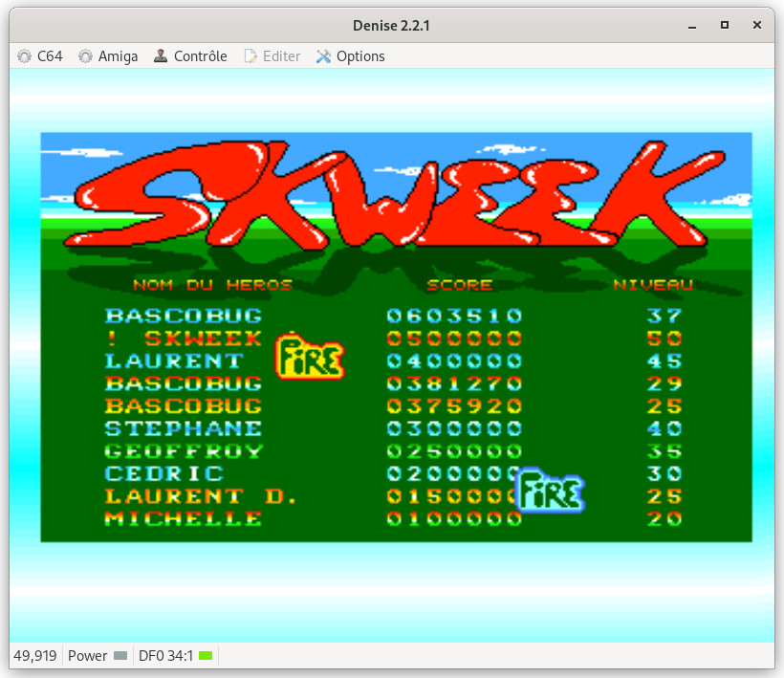
Task: Minimize the Denise window
Action: click(x=692, y=26)
